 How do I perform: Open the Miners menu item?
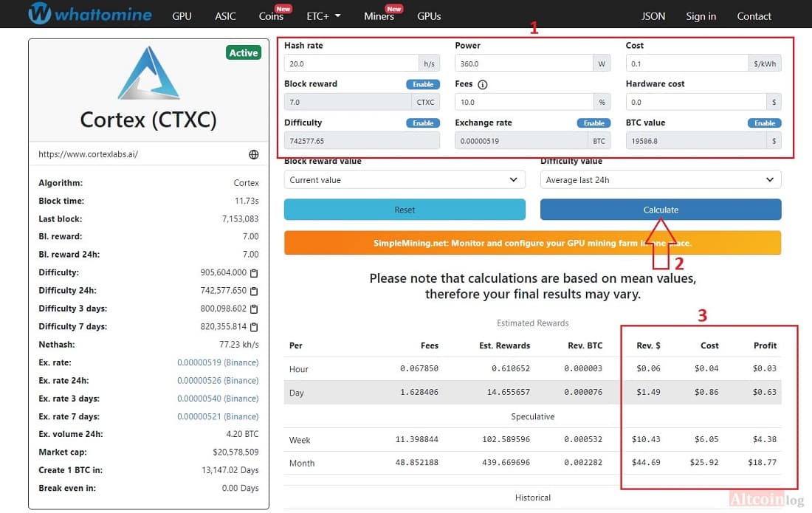pyautogui.click(x=379, y=16)
